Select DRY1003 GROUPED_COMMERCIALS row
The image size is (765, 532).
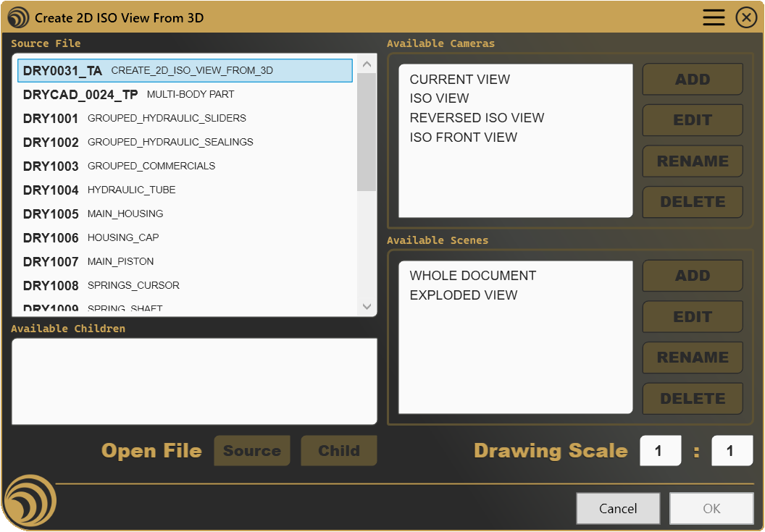pos(185,166)
